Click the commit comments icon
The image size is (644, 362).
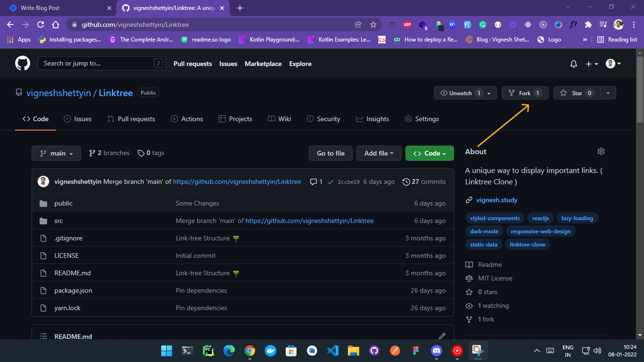(x=314, y=181)
